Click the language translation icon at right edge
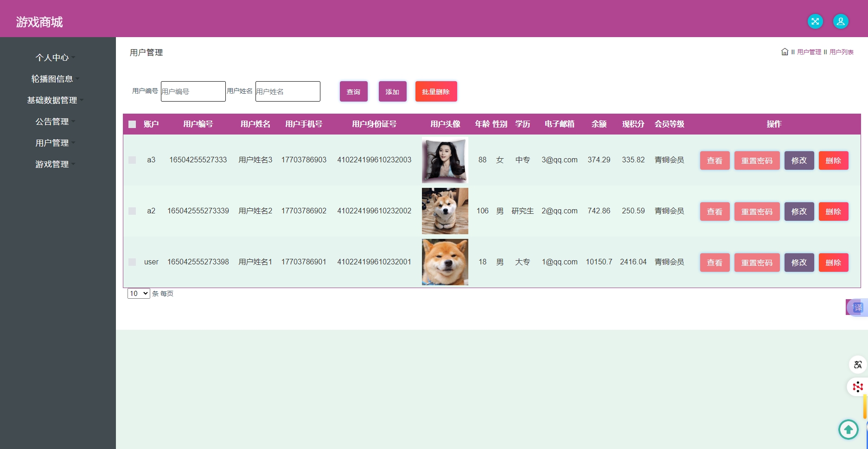The height and width of the screenshot is (449, 868). coord(857,365)
